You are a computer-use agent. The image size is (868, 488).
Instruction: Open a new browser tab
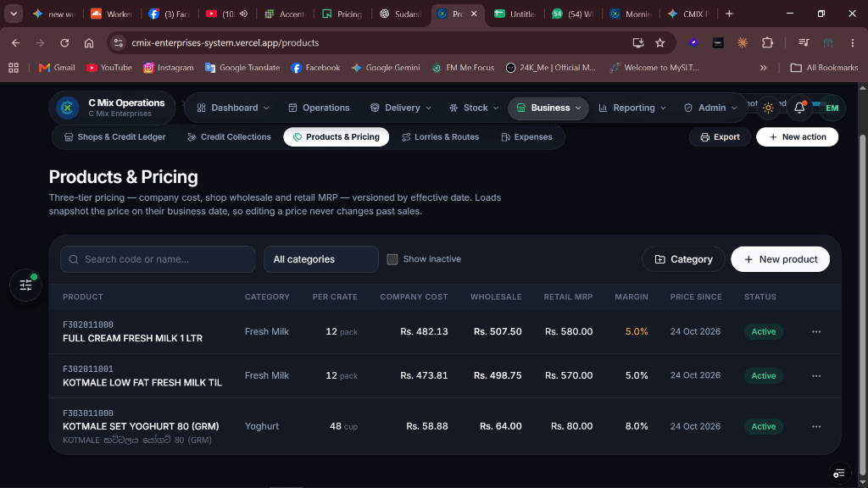(x=729, y=14)
